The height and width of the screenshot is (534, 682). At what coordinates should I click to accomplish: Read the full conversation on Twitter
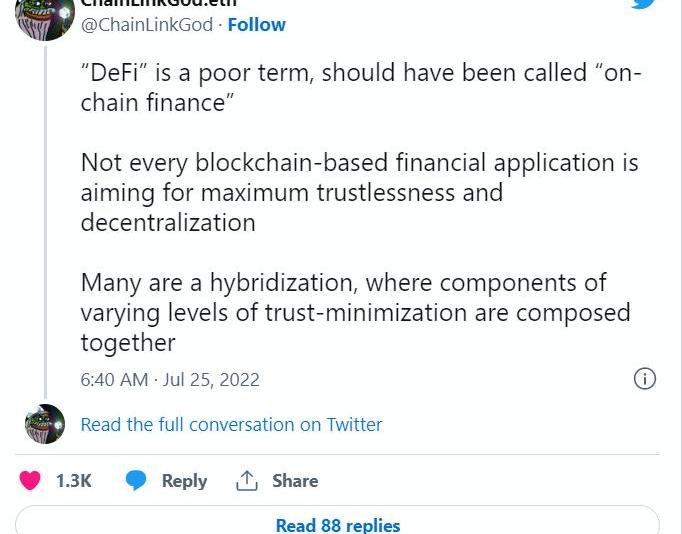coord(231,424)
